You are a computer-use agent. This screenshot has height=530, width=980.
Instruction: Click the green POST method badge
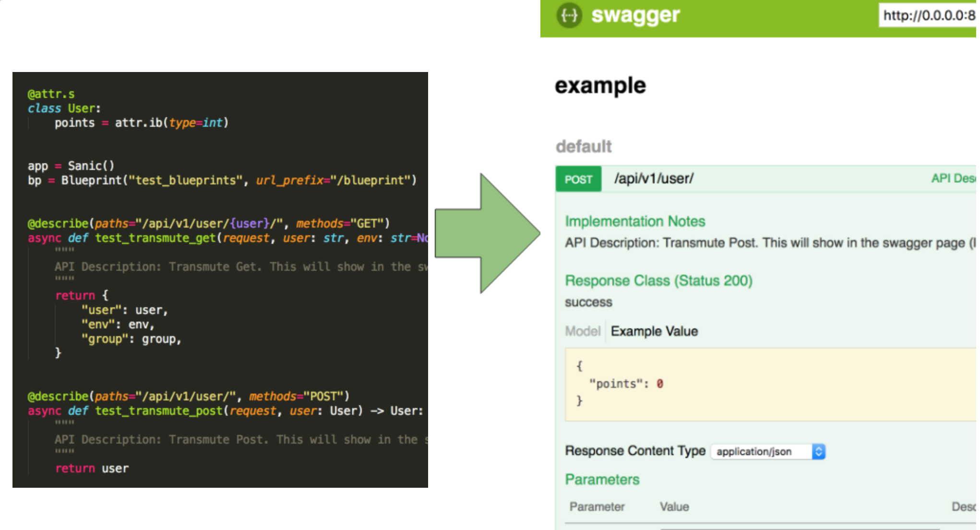(x=578, y=180)
